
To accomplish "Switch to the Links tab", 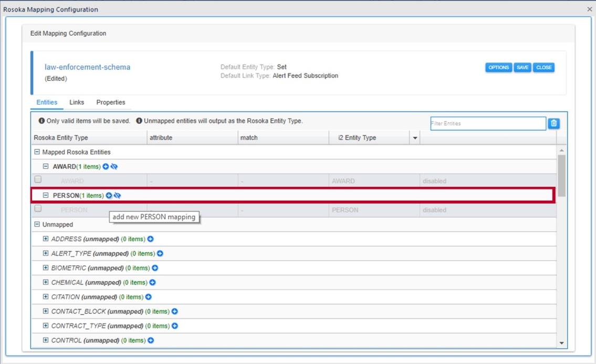I will pyautogui.click(x=77, y=102).
